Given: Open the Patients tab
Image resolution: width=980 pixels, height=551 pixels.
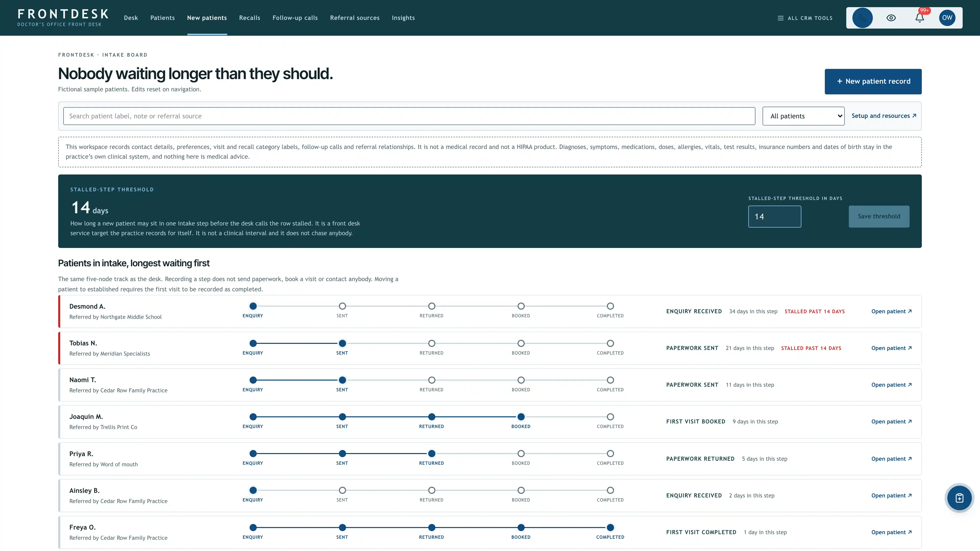Looking at the screenshot, I should [163, 18].
